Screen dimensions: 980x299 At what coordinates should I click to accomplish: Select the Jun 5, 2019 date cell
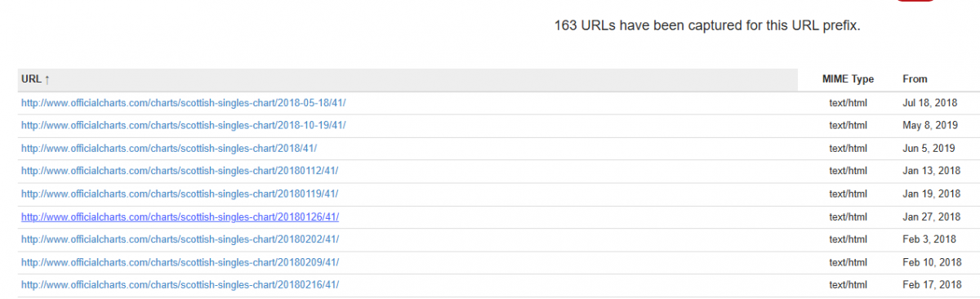(x=929, y=149)
